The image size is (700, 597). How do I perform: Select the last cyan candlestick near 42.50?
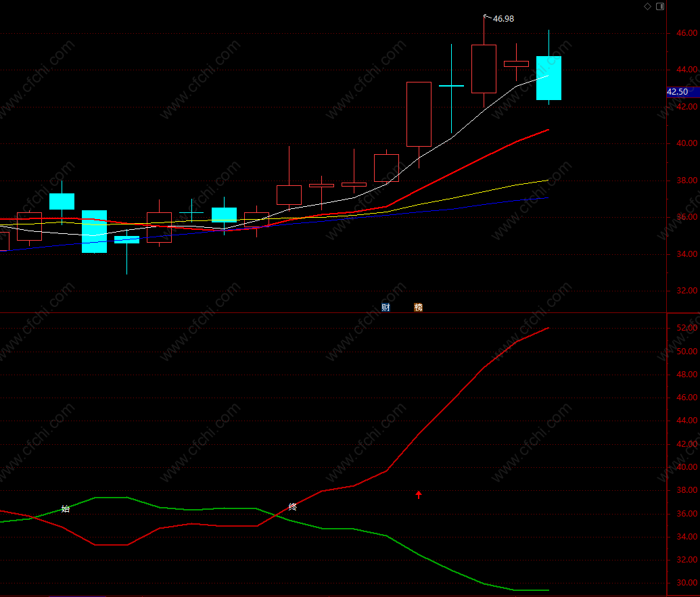coord(549,78)
